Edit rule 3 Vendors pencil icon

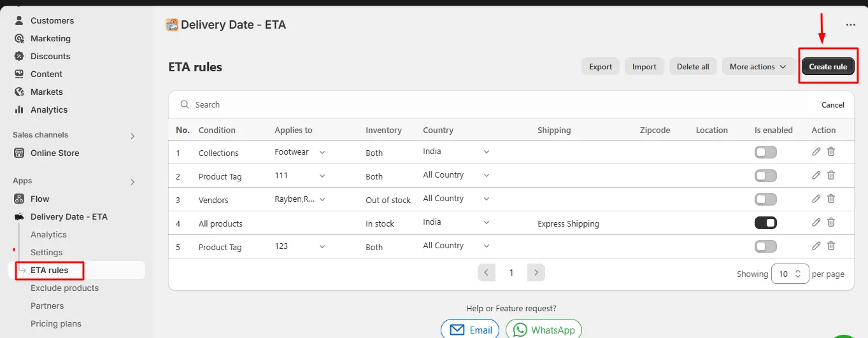(x=816, y=199)
